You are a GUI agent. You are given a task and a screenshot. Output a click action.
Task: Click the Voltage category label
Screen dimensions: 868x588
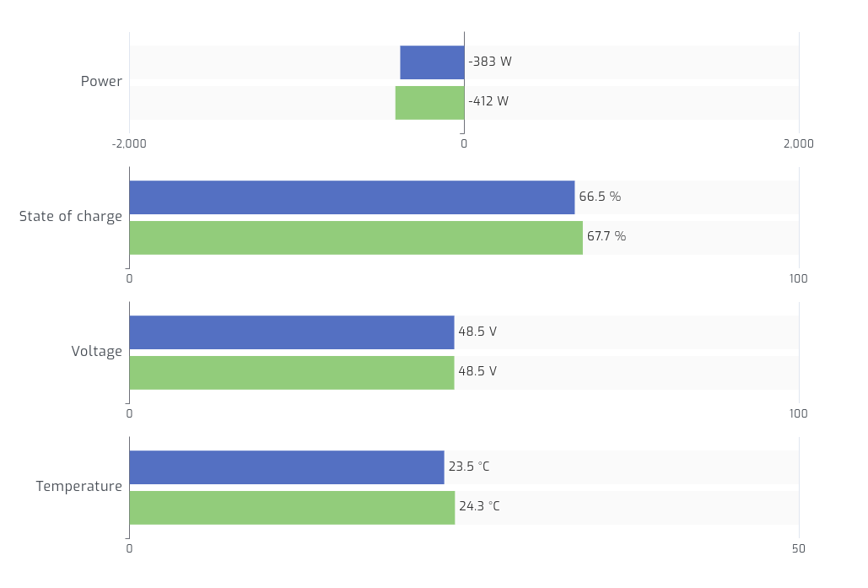coord(97,352)
